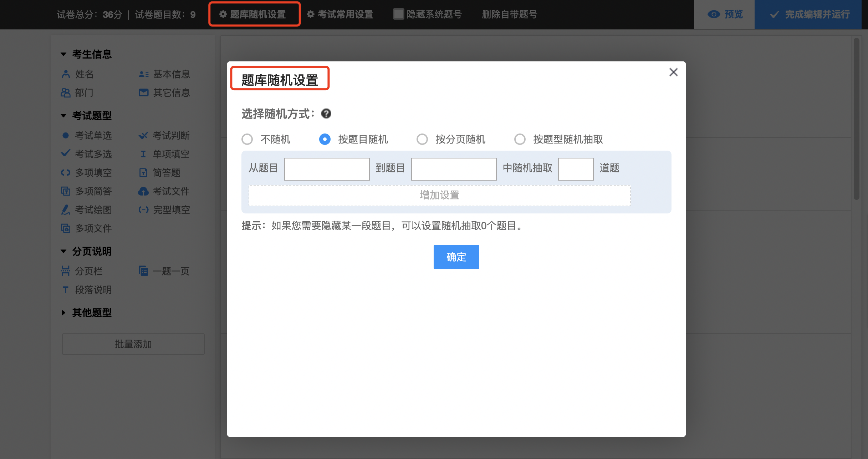Click the 确定 button
868x459 pixels.
[x=456, y=257]
